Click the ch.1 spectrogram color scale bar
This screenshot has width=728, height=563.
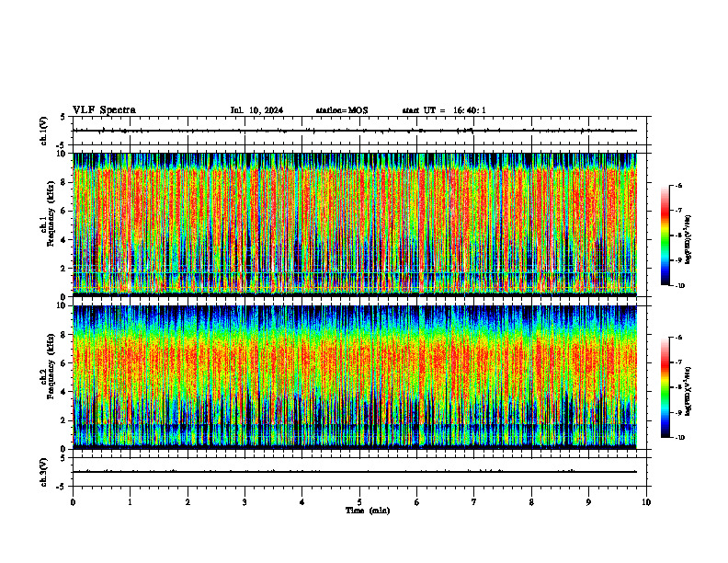pyautogui.click(x=665, y=236)
